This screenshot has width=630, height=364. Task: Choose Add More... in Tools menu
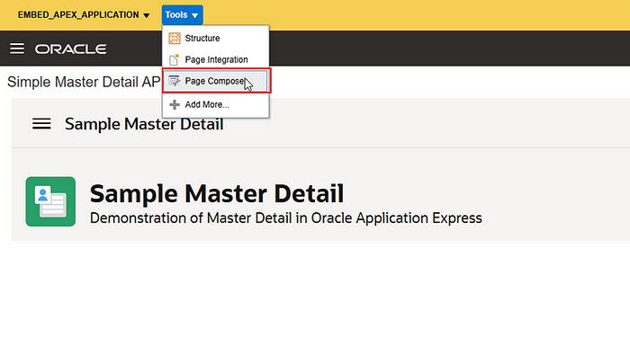tap(215, 105)
